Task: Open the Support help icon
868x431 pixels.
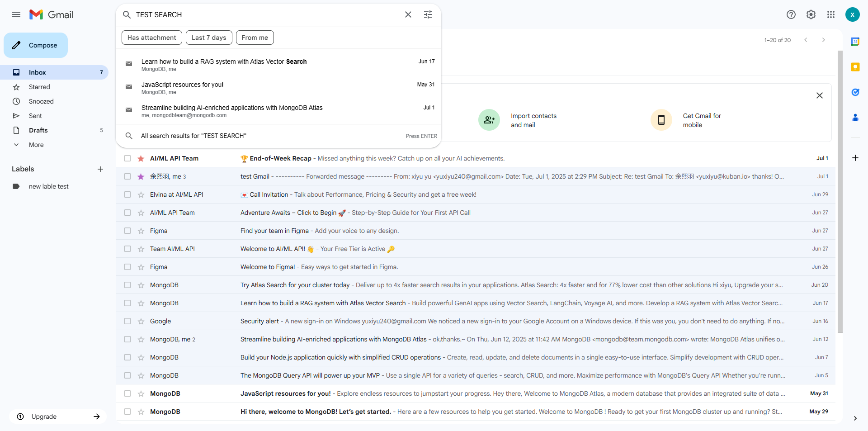Action: (791, 14)
